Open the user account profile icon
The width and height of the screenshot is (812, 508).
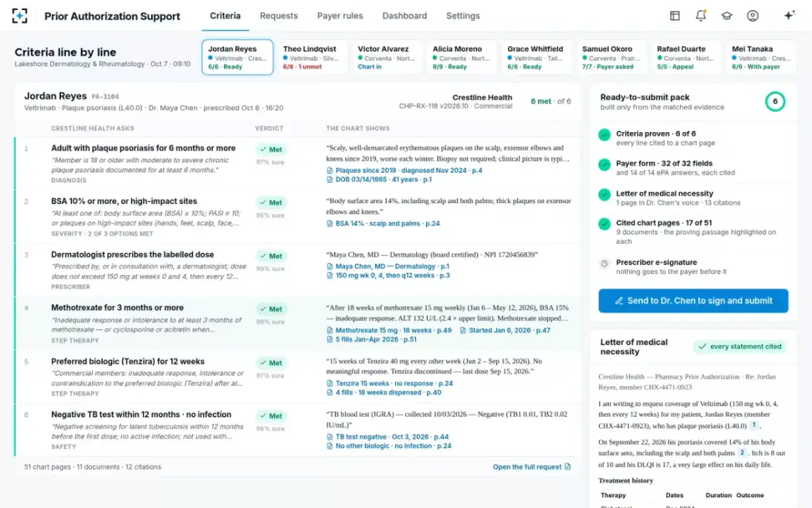tap(752, 16)
